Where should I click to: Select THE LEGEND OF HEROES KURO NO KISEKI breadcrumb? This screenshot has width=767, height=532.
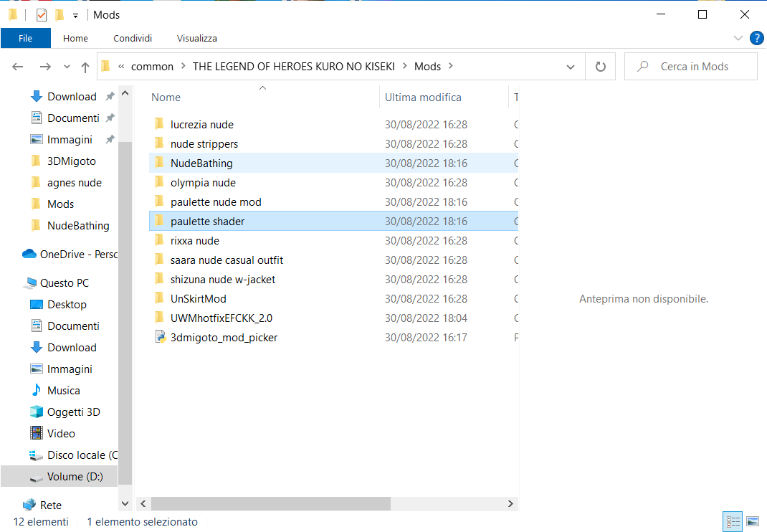(293, 67)
